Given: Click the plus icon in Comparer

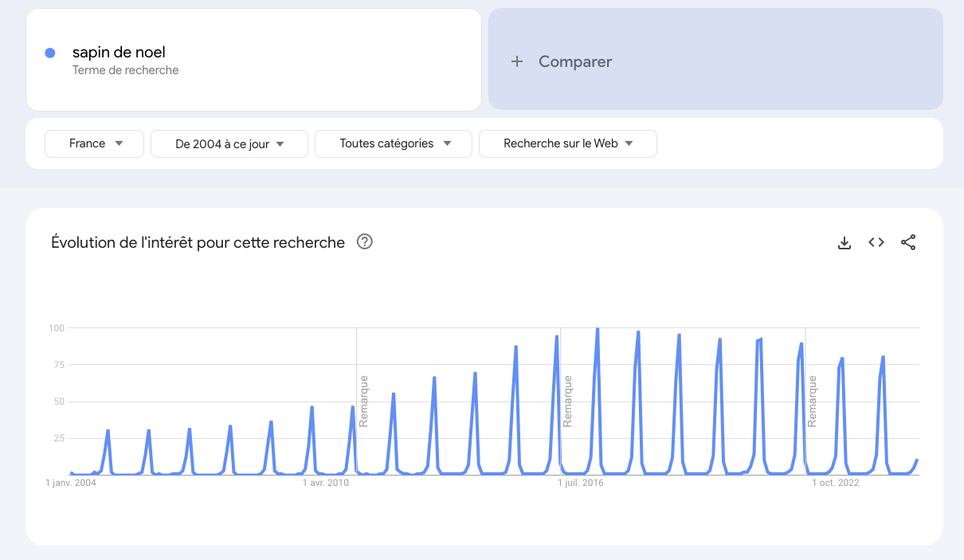Looking at the screenshot, I should pyautogui.click(x=517, y=61).
